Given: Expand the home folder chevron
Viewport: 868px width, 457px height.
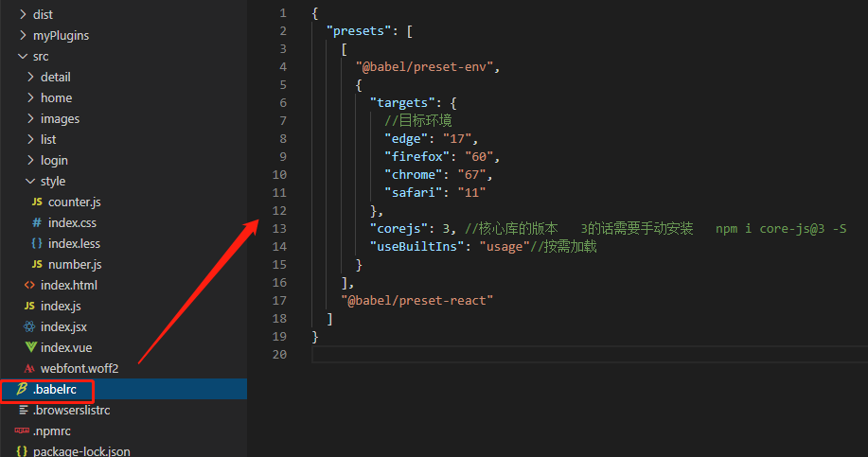Looking at the screenshot, I should pos(30,98).
